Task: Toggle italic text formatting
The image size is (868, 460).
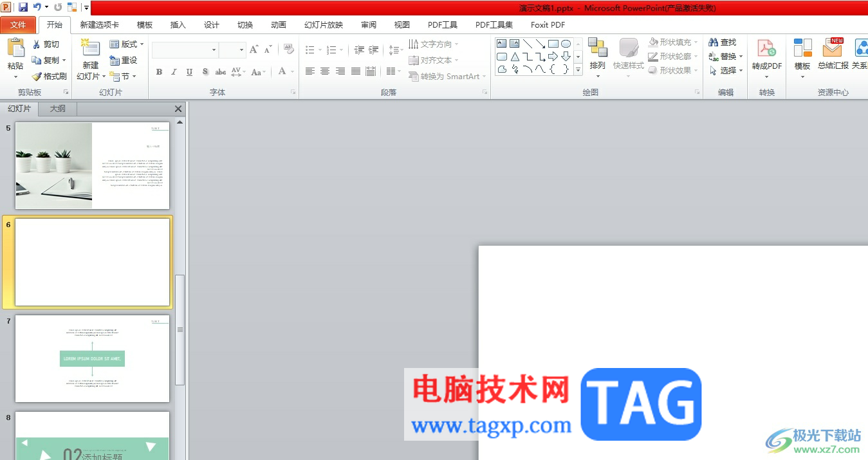Action: [x=174, y=72]
